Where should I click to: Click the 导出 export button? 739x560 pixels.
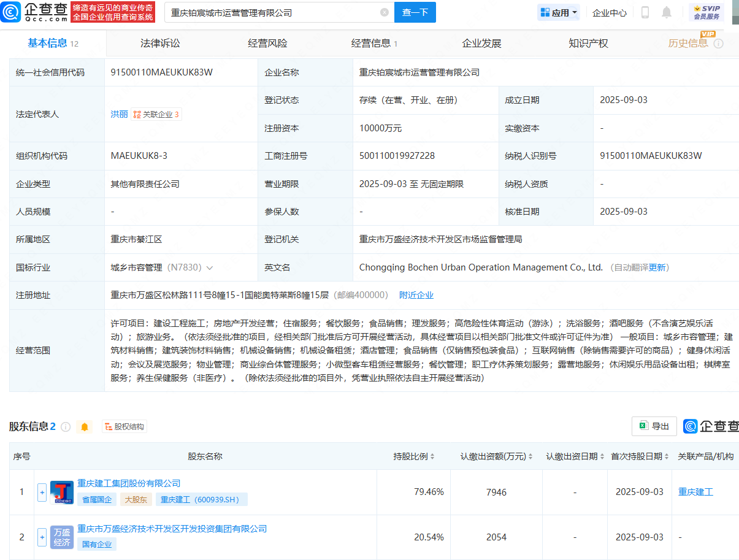[654, 426]
